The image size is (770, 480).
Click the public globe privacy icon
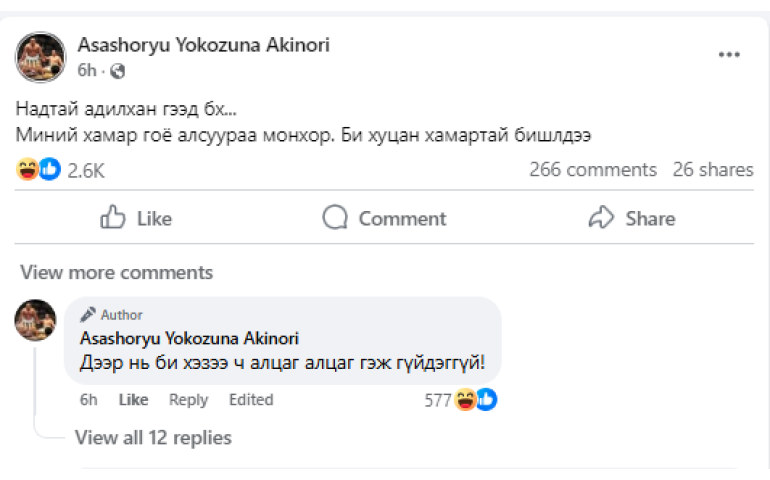[118, 71]
